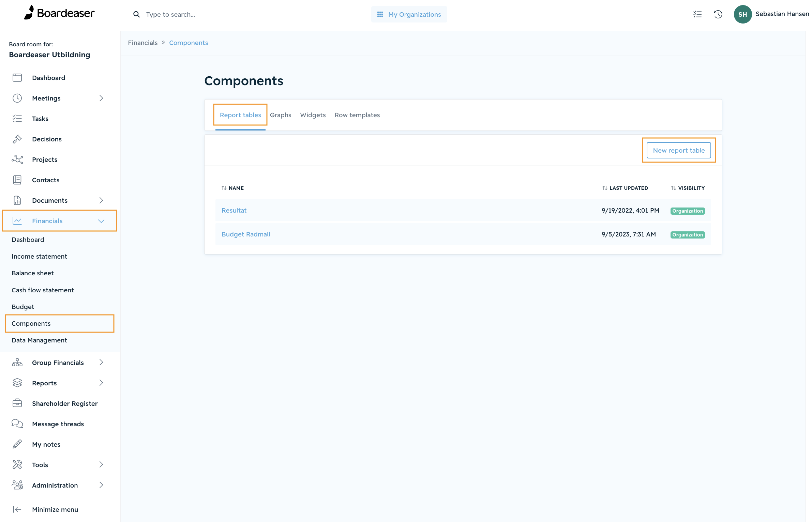Click the Components page heading
The height and width of the screenshot is (522, 812).
coord(244,81)
